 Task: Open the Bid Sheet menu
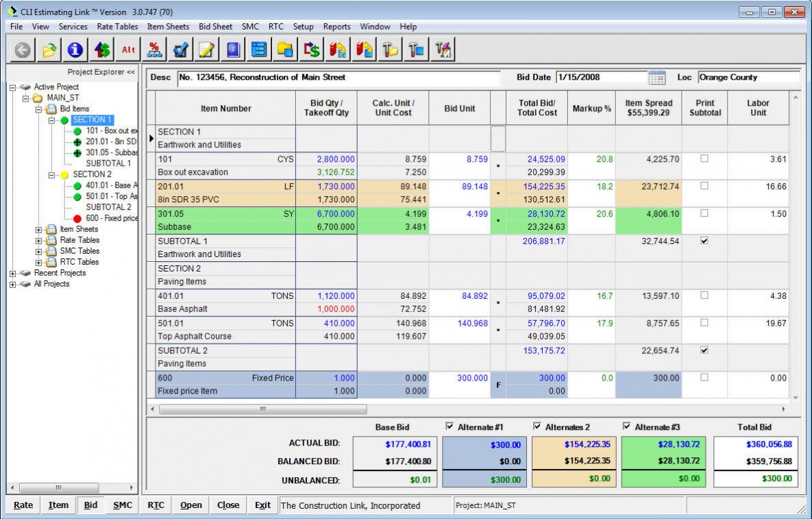(215, 27)
